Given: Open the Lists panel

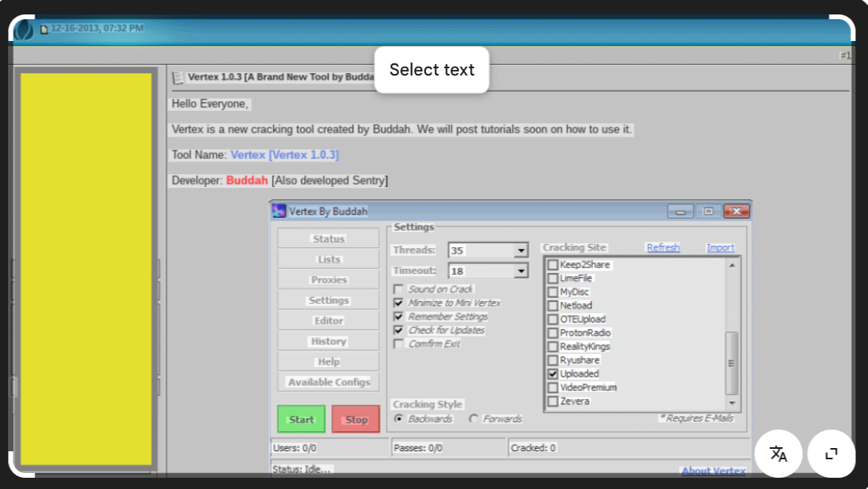Looking at the screenshot, I should pyautogui.click(x=328, y=259).
